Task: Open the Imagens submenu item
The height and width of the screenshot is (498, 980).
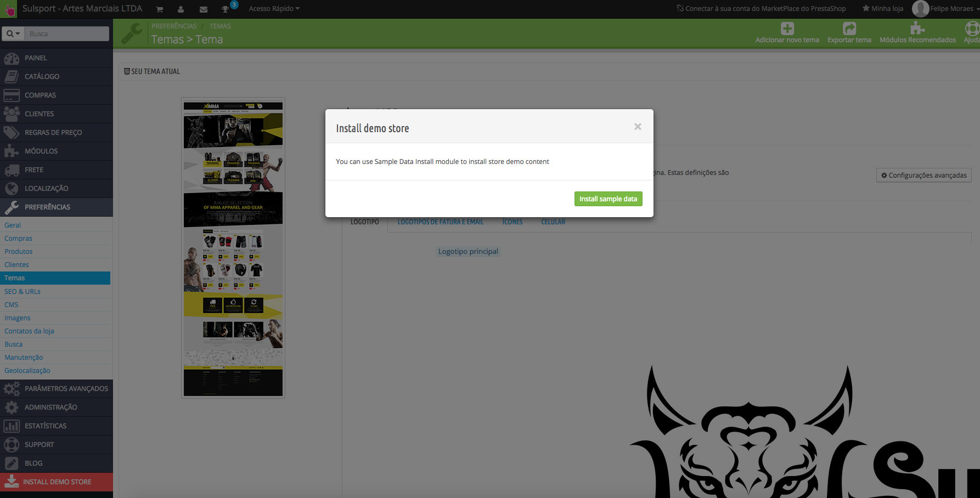Action: click(18, 318)
